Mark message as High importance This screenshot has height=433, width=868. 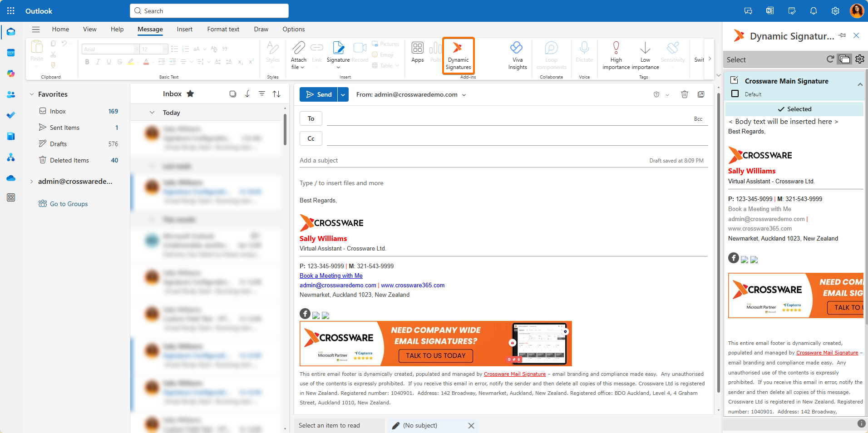[616, 48]
